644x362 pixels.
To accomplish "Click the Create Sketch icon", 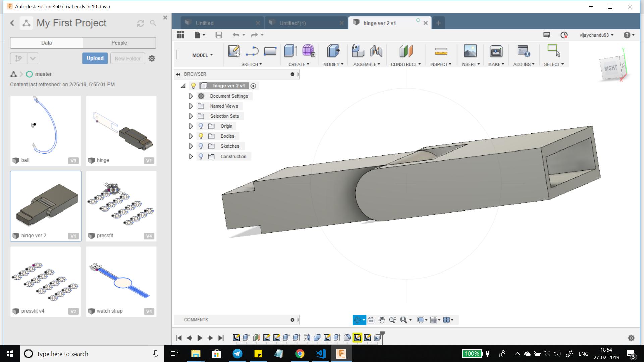I will 234,51.
